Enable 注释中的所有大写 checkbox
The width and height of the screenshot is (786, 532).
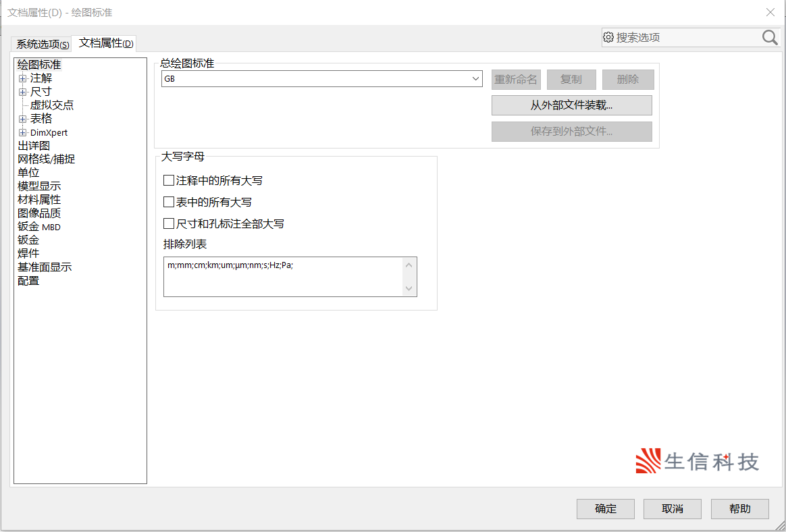click(x=169, y=181)
